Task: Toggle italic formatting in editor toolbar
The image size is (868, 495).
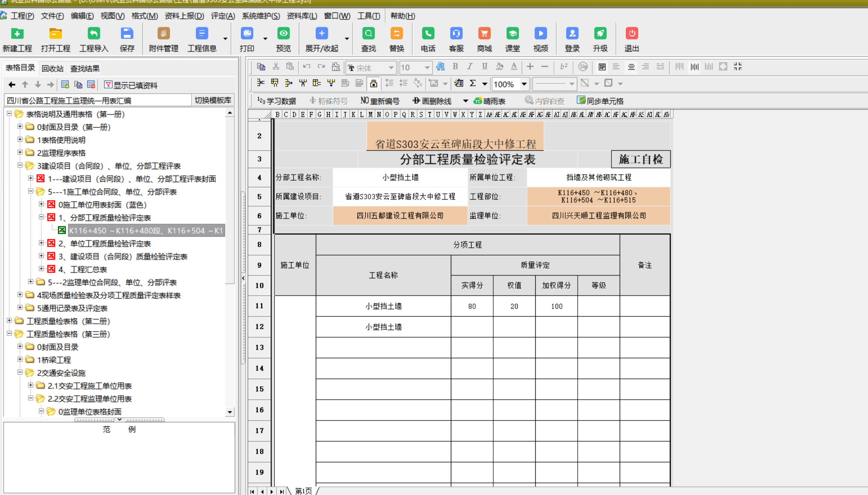Action: [470, 67]
